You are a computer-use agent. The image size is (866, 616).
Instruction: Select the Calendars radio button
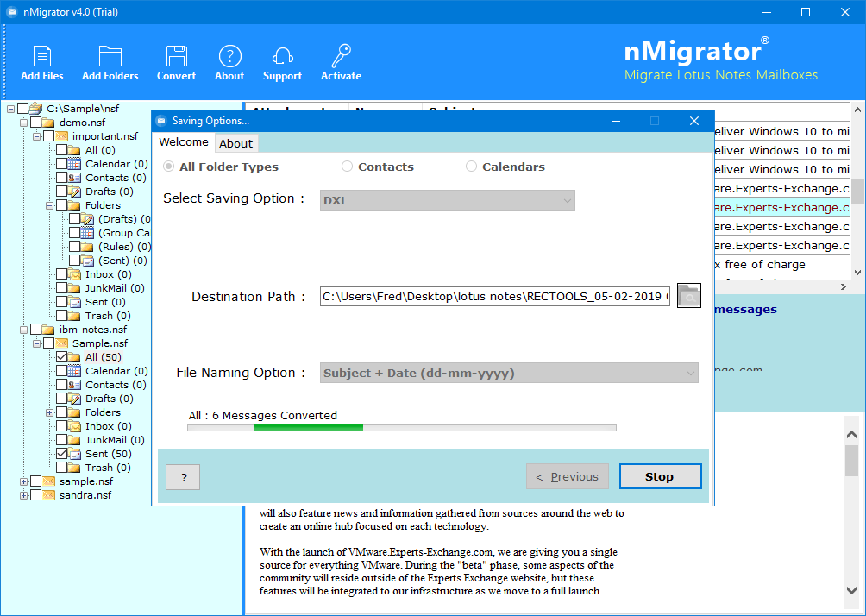[x=471, y=167]
